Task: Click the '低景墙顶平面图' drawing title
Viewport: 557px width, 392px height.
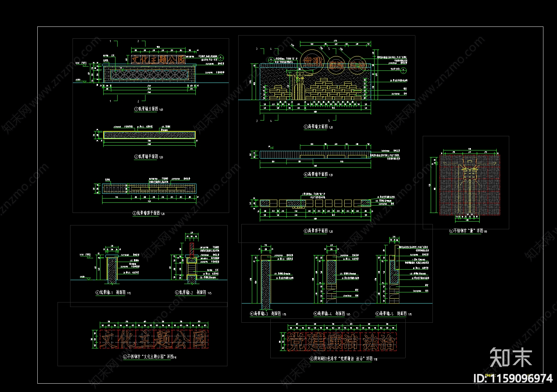Action: (x=149, y=213)
